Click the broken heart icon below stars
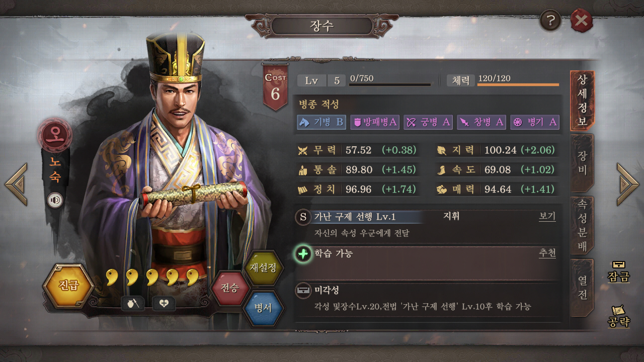This screenshot has height=362, width=644. click(x=164, y=303)
